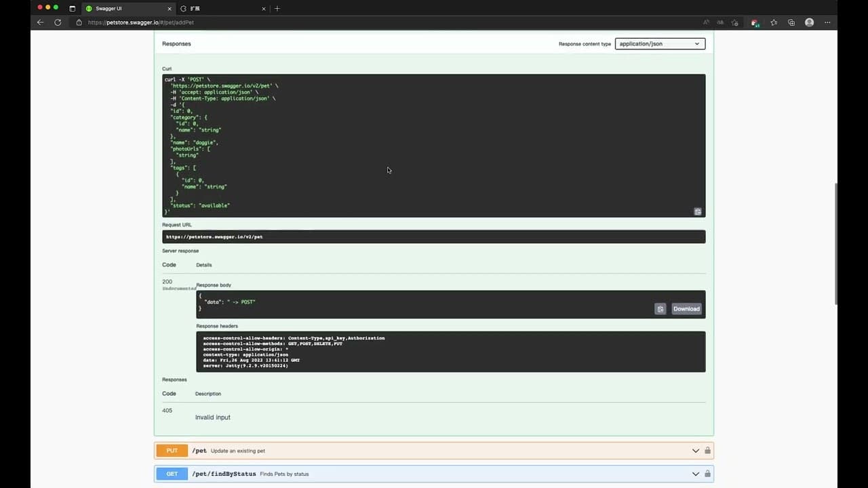Click the address bar URL
The height and width of the screenshot is (488, 868).
click(x=141, y=22)
